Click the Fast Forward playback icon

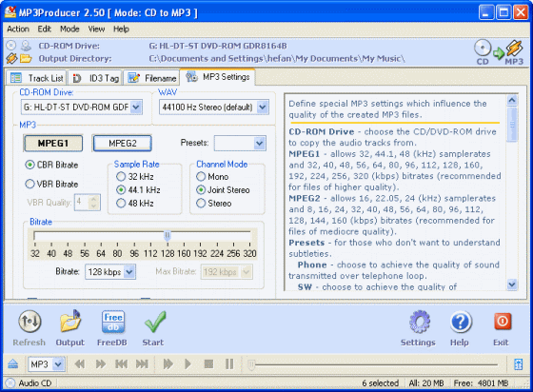(x=101, y=364)
